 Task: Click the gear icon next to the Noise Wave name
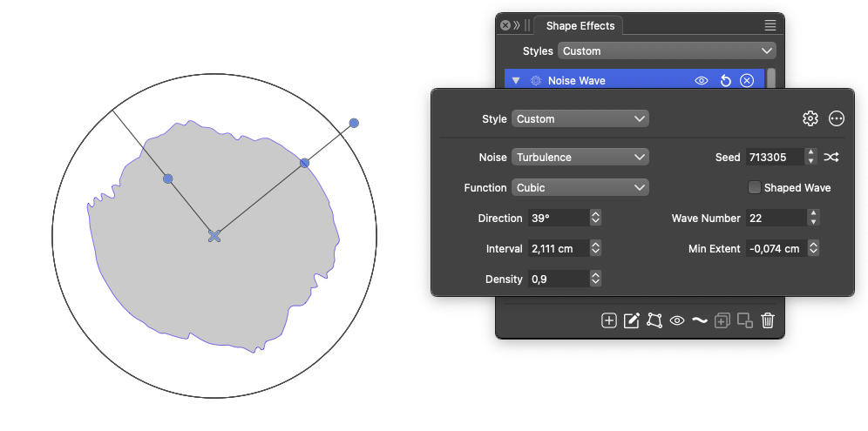(x=536, y=81)
